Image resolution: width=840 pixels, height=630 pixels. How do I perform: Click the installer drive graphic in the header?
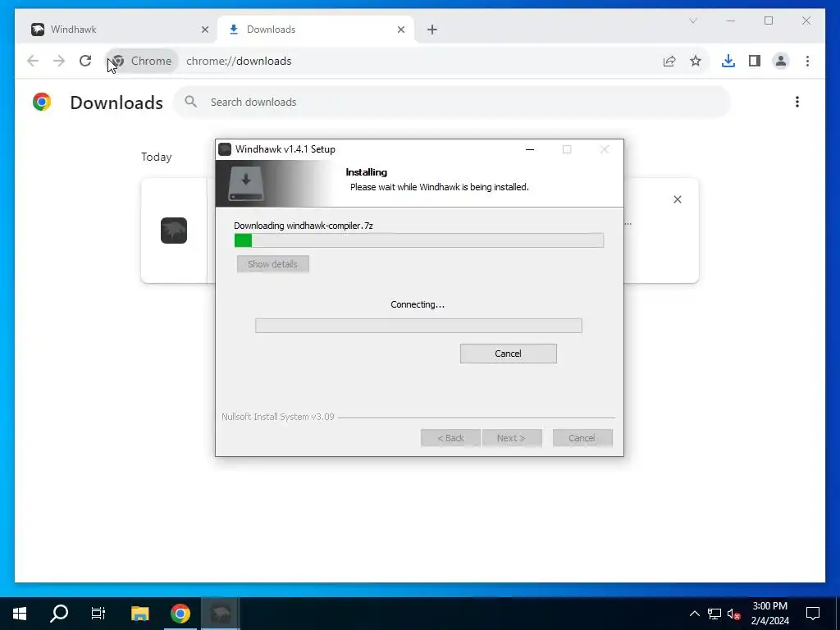pos(246,184)
